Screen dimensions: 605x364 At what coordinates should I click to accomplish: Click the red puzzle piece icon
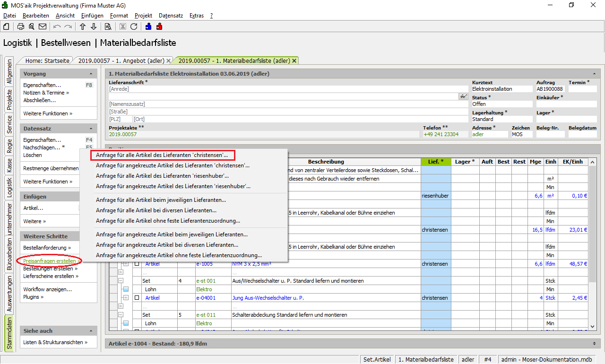coord(159,26)
